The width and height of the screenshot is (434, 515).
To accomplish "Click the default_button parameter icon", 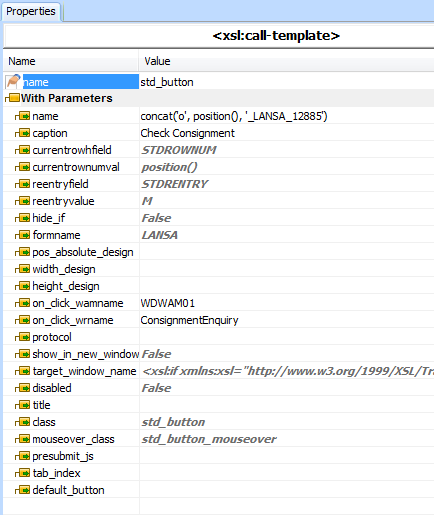I will coord(23,490).
